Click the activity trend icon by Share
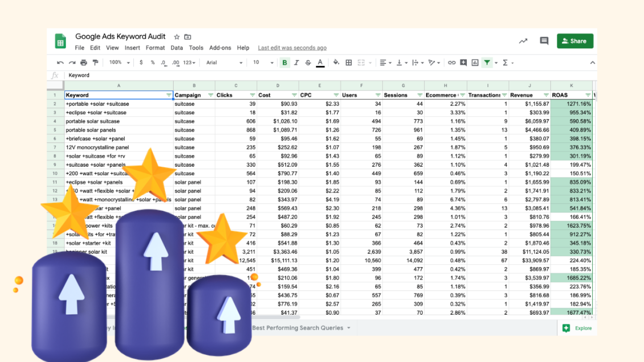 pyautogui.click(x=523, y=41)
